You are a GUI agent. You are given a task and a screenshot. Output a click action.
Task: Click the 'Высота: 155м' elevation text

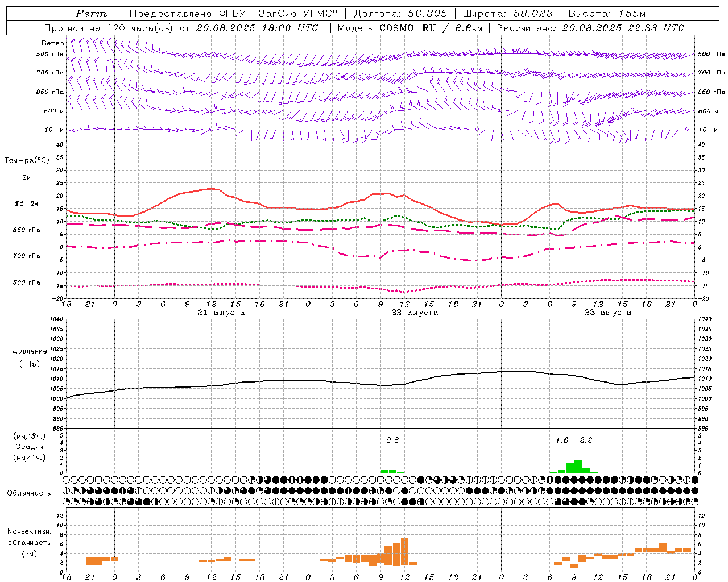[607, 14]
